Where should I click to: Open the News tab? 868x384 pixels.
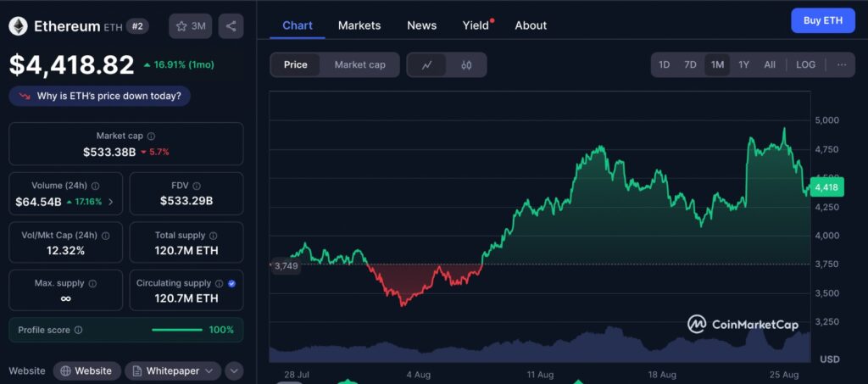tap(422, 25)
